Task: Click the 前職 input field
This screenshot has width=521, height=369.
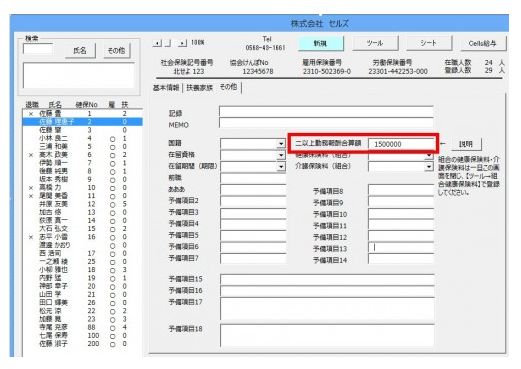Action: (253, 178)
